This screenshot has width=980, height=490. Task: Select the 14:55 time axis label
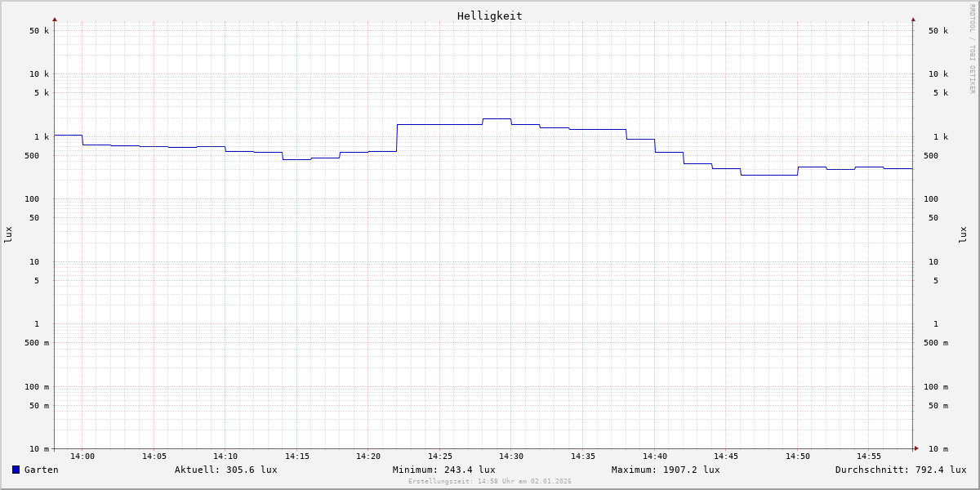click(869, 457)
